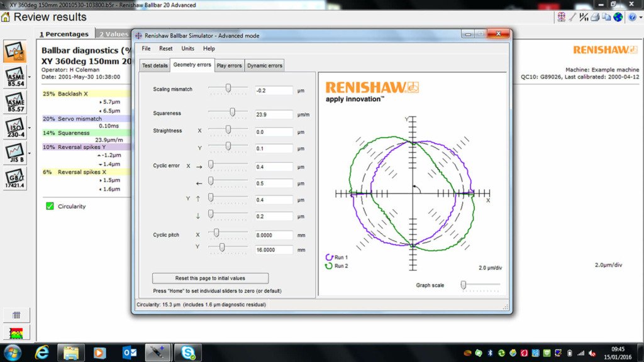Click the printer icon in top toolbar
Image resolution: width=644 pixels, height=362 pixels.
(x=594, y=17)
